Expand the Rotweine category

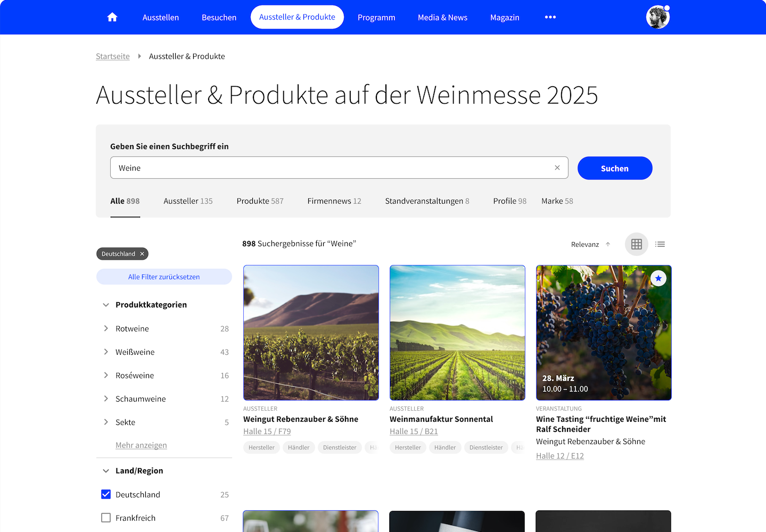tap(106, 328)
